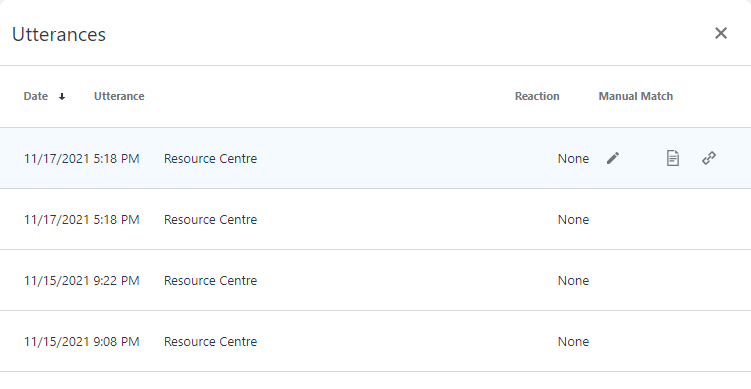751x389 pixels.
Task: Open the document icon in highlighted row
Action: point(673,158)
